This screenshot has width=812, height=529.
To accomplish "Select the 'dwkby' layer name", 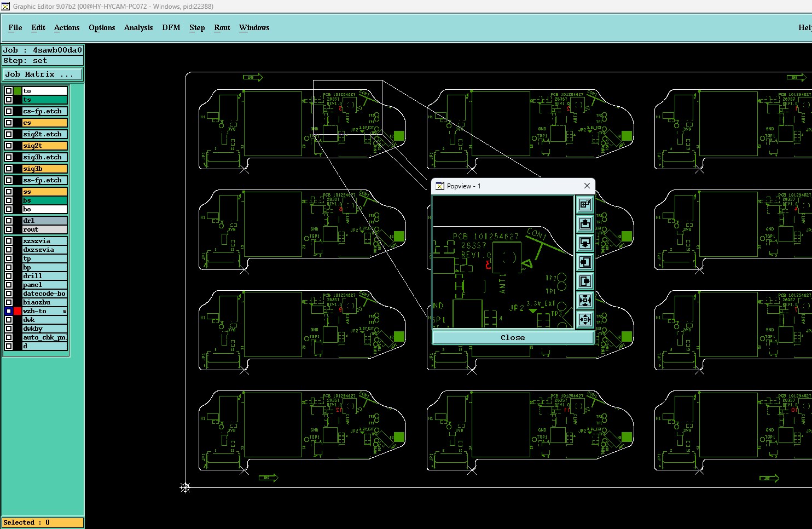I will (45, 329).
